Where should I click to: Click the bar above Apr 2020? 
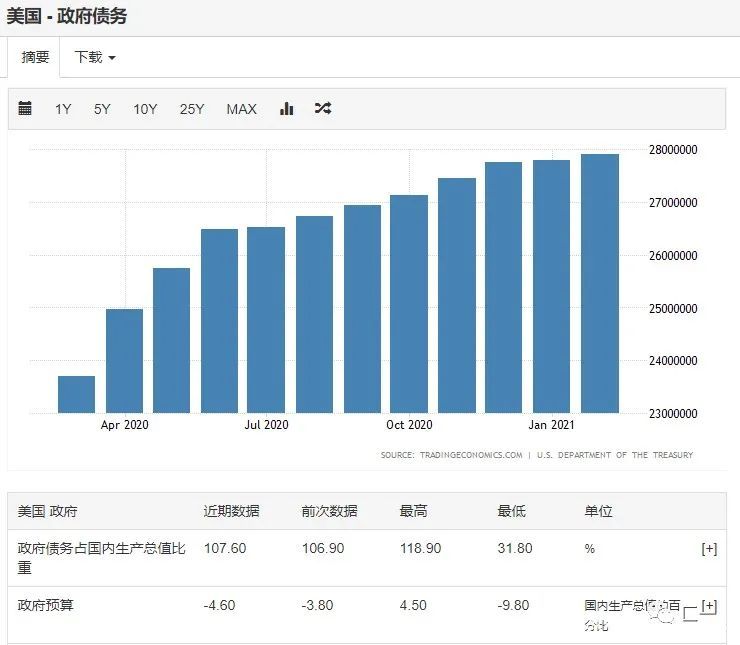(x=125, y=361)
